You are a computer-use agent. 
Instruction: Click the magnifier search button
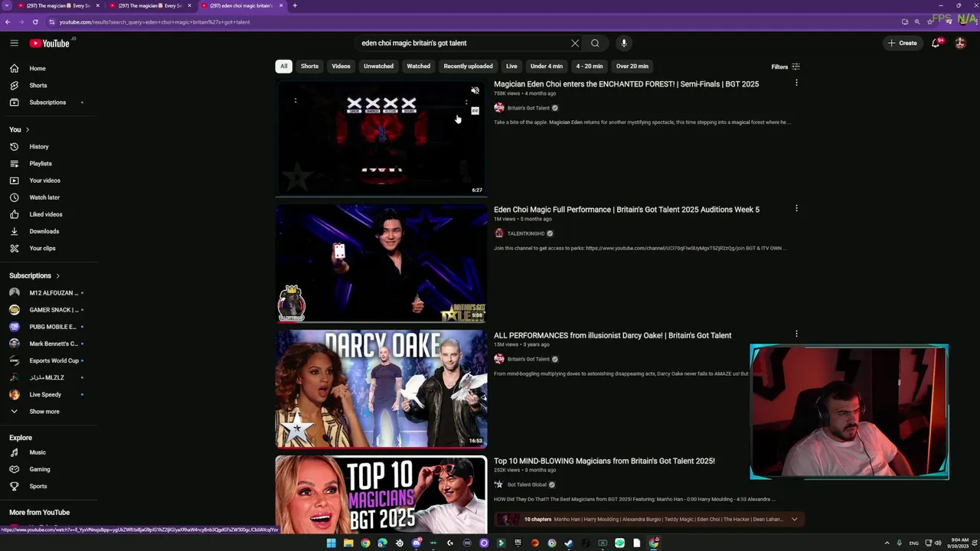click(595, 43)
